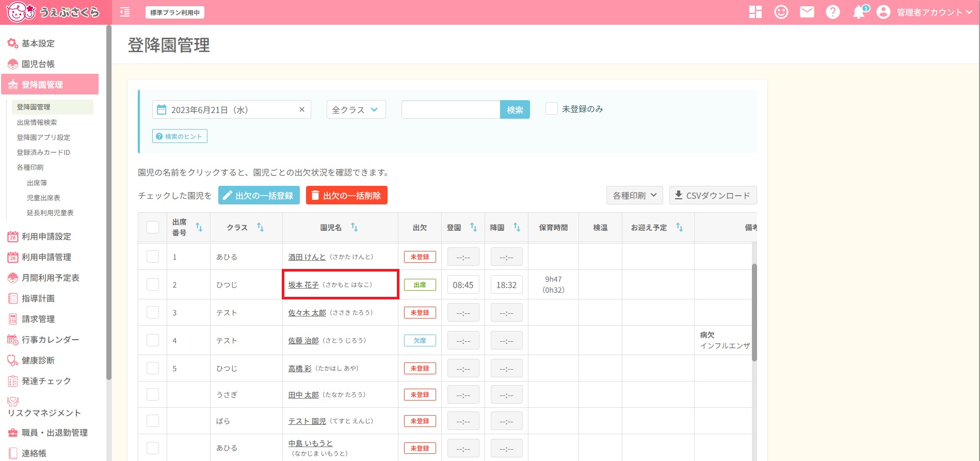Open the 坂本 花子 name link
Screen dimensions: 980x461
click(x=303, y=285)
